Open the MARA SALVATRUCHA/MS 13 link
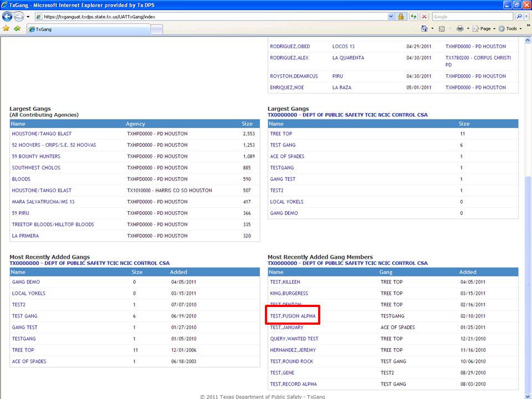The height and width of the screenshot is (399, 532). click(43, 202)
